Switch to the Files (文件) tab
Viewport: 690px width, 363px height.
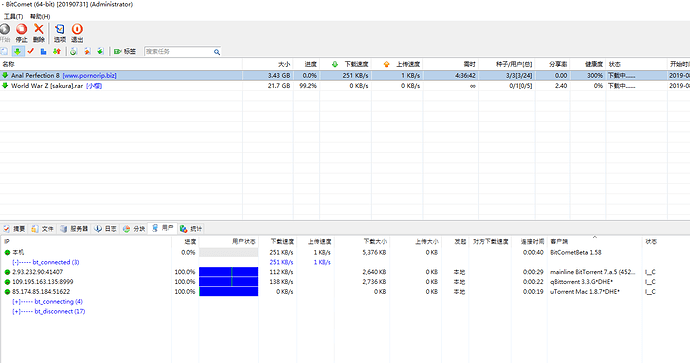(x=42, y=229)
